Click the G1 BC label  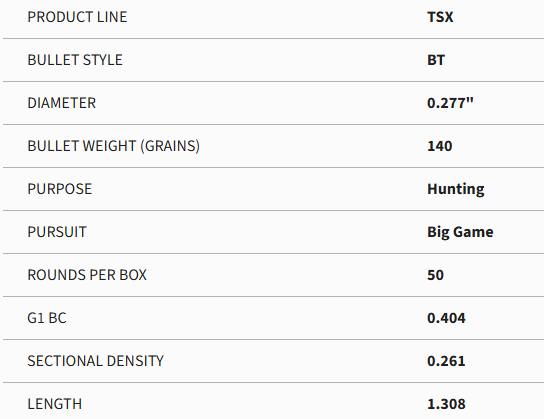(x=47, y=318)
